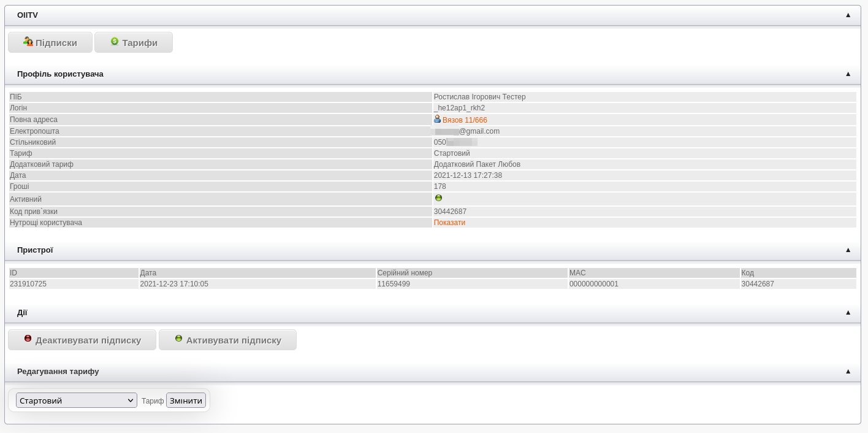Click the green icon on Активувати підписку
This screenshot has width=868, height=433.
[x=178, y=339]
